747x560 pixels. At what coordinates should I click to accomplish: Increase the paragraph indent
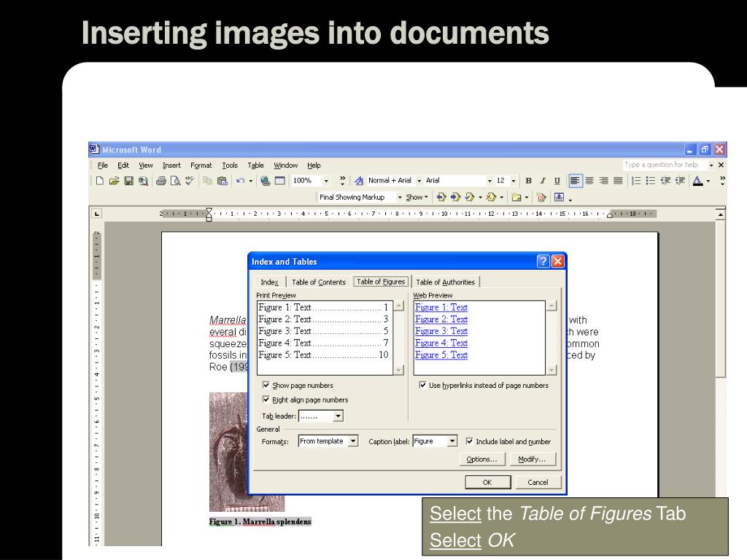pos(681,181)
